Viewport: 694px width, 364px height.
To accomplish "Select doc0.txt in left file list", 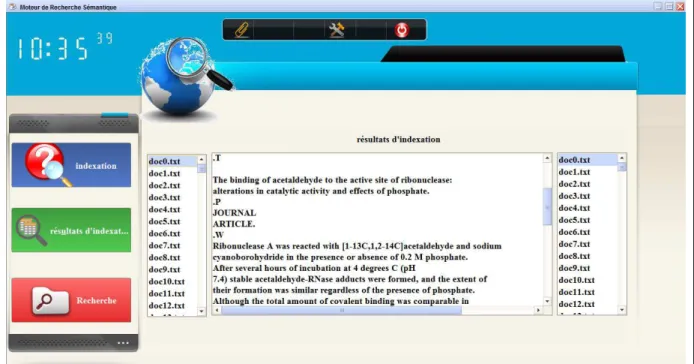I will pyautogui.click(x=173, y=161).
